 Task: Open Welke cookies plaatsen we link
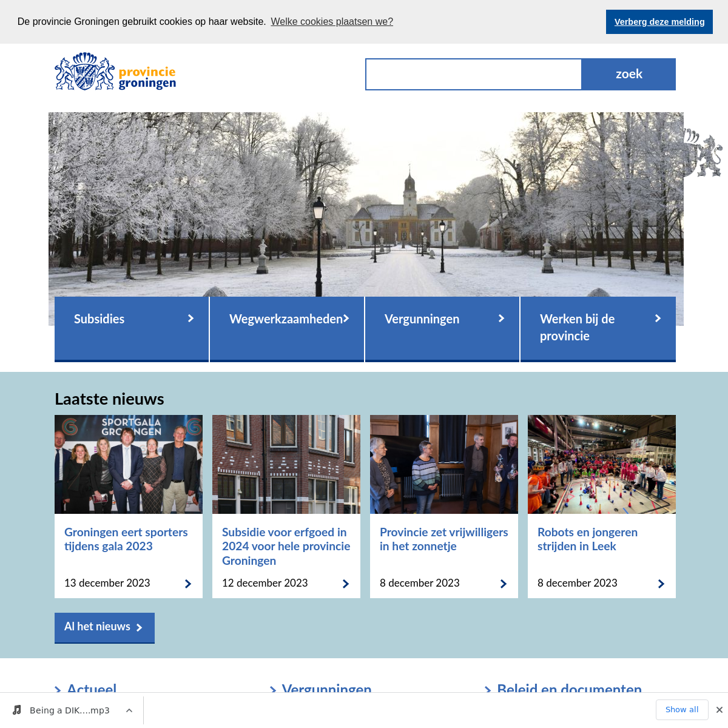(x=332, y=22)
